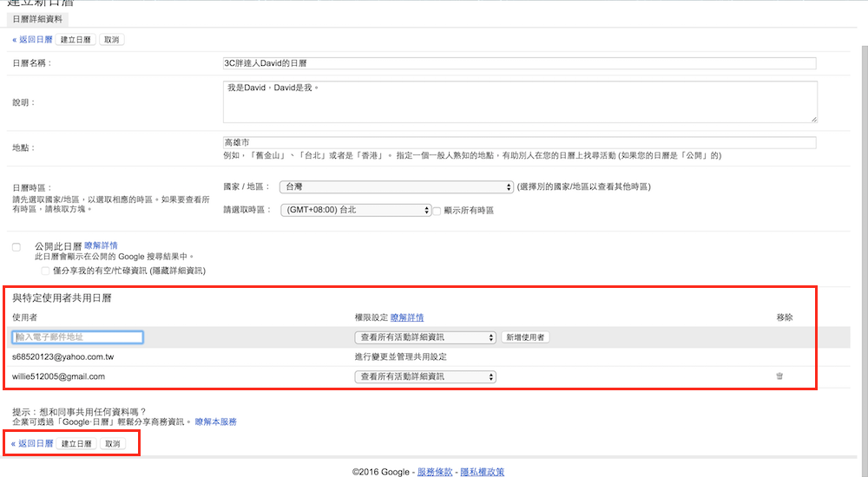
Task: Click trash icon to remove willie512005@gmail.com
Action: coord(779,376)
